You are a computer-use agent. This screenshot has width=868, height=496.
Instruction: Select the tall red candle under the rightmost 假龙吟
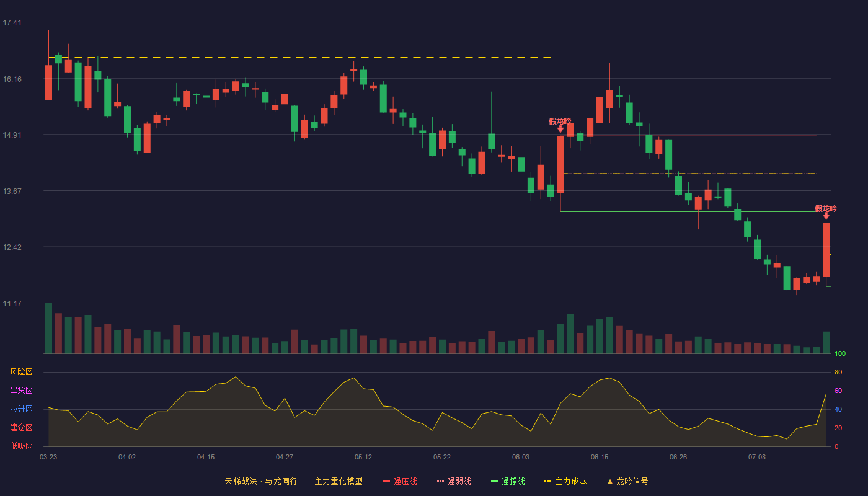(826, 250)
